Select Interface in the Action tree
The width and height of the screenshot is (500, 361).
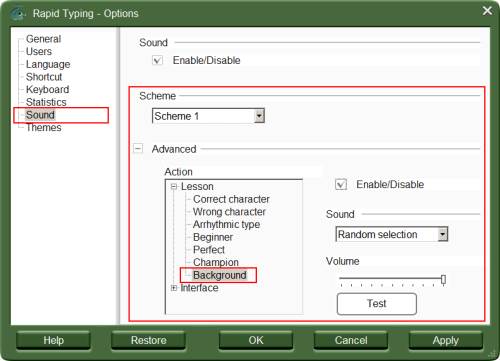tap(199, 288)
